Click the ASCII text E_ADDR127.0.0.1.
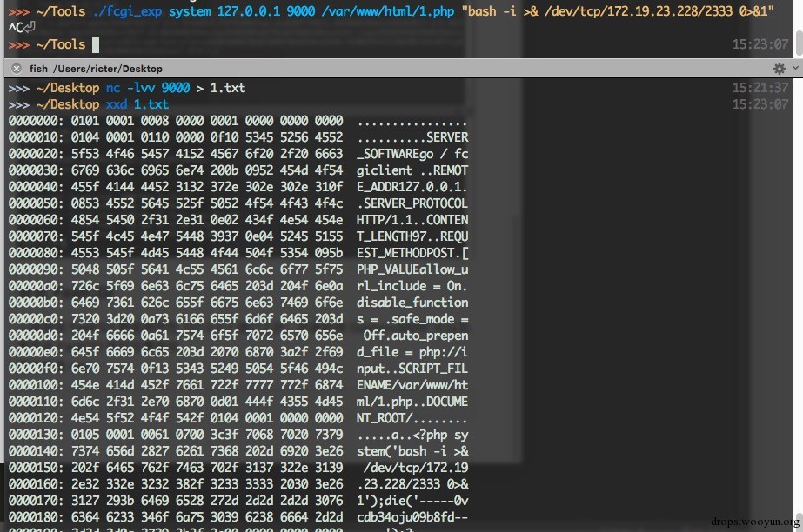The height and width of the screenshot is (532, 803). click(412, 187)
